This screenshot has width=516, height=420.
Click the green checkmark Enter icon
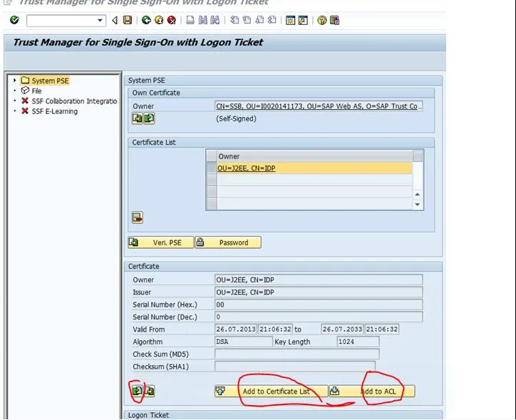click(x=14, y=21)
